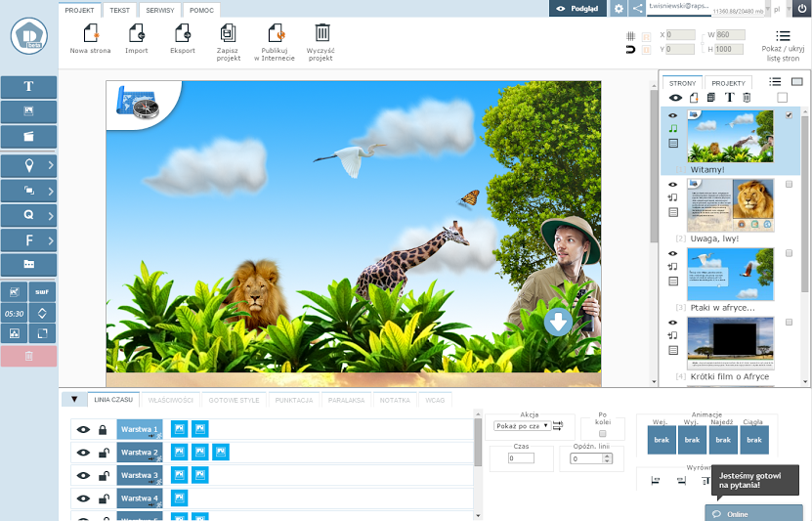Switch to the TEKST tab
This screenshot has width=812, height=521.
pyautogui.click(x=119, y=10)
